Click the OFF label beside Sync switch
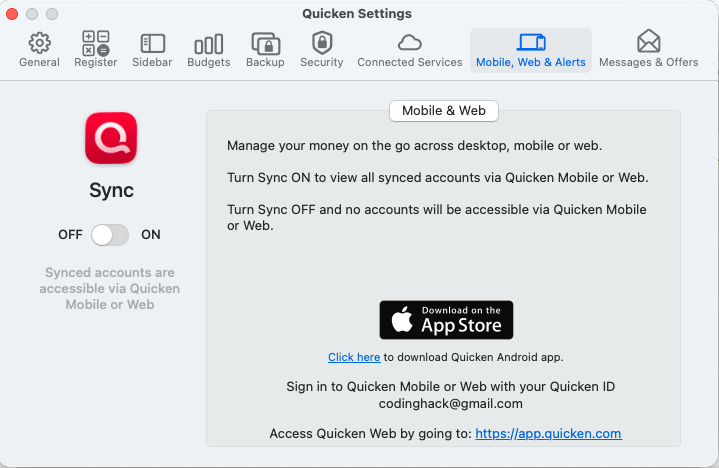The height and width of the screenshot is (468, 719). (x=70, y=235)
